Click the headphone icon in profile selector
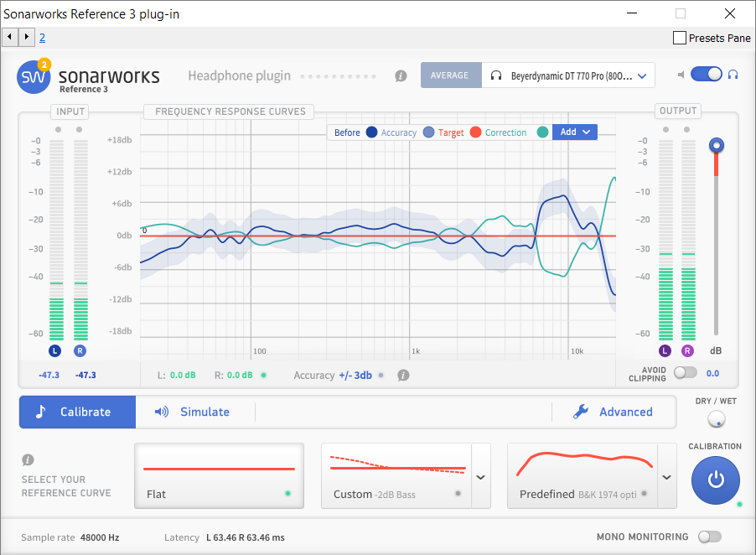Viewport: 756px width, 555px height. point(496,75)
